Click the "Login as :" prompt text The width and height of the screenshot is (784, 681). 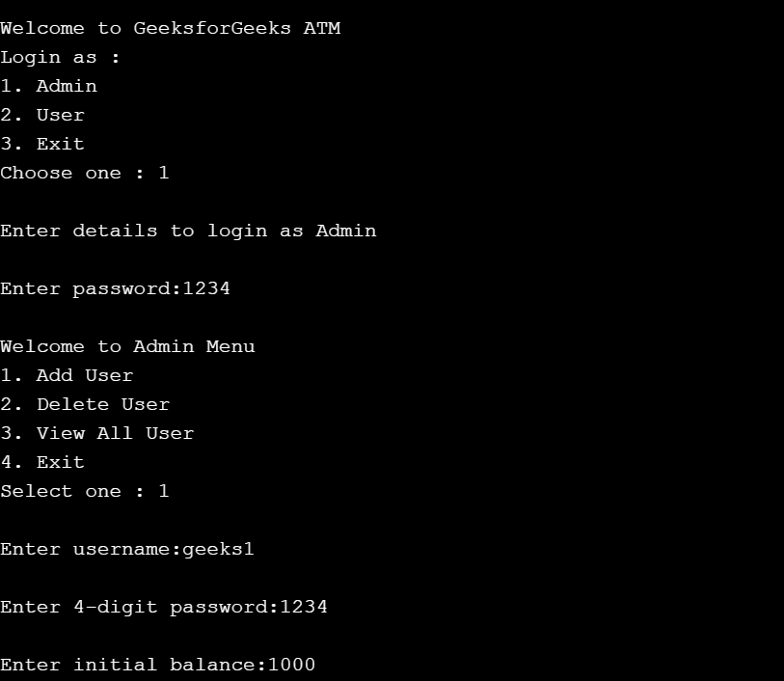(x=60, y=57)
